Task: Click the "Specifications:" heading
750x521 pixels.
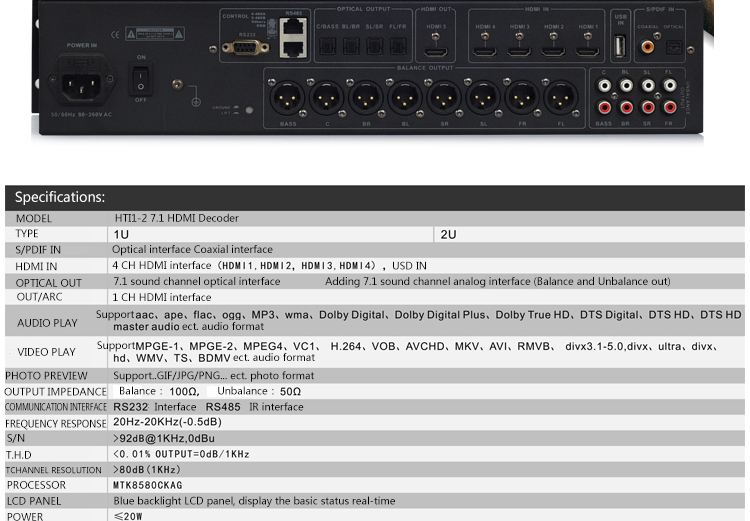Action: click(x=60, y=197)
